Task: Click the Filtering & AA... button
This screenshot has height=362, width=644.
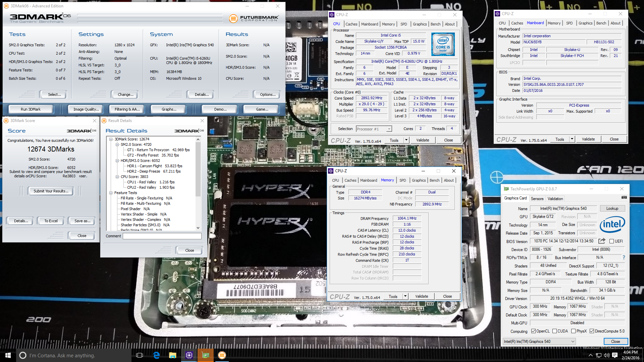Action: 127,109
